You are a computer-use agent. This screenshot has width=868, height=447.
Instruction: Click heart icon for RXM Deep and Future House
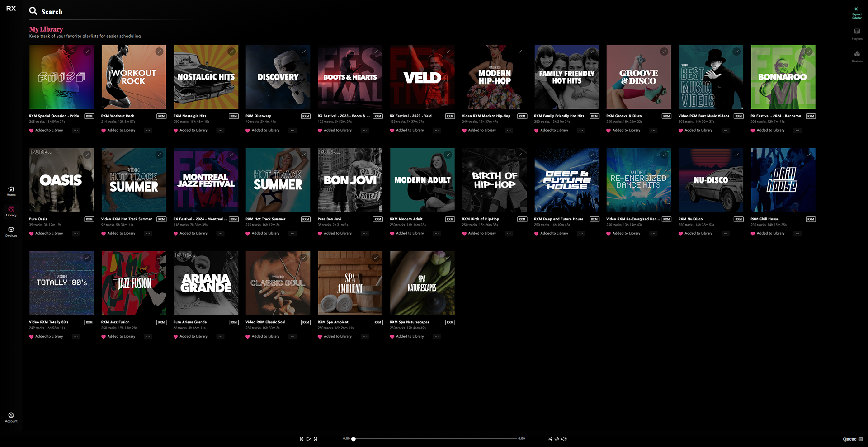click(x=536, y=234)
